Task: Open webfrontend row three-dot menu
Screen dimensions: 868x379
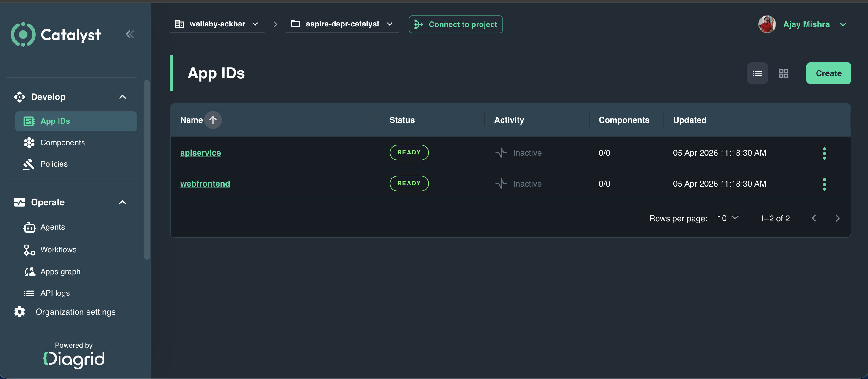Action: [824, 184]
